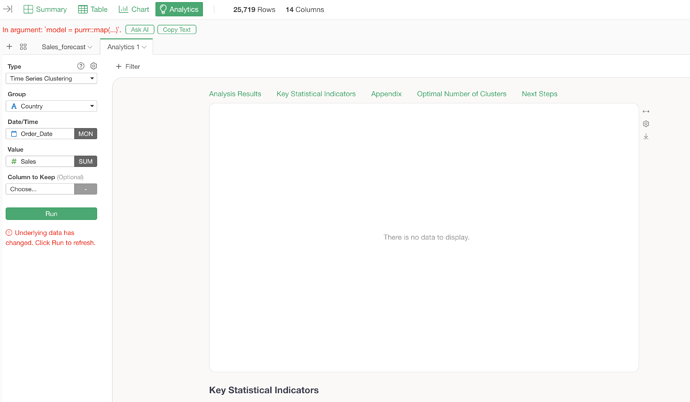Change the MON date unit for Order_Date
The image size is (690, 402).
click(85, 134)
